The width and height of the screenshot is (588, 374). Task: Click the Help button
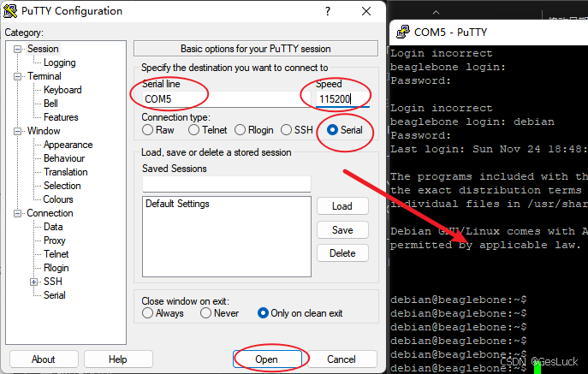click(x=118, y=359)
